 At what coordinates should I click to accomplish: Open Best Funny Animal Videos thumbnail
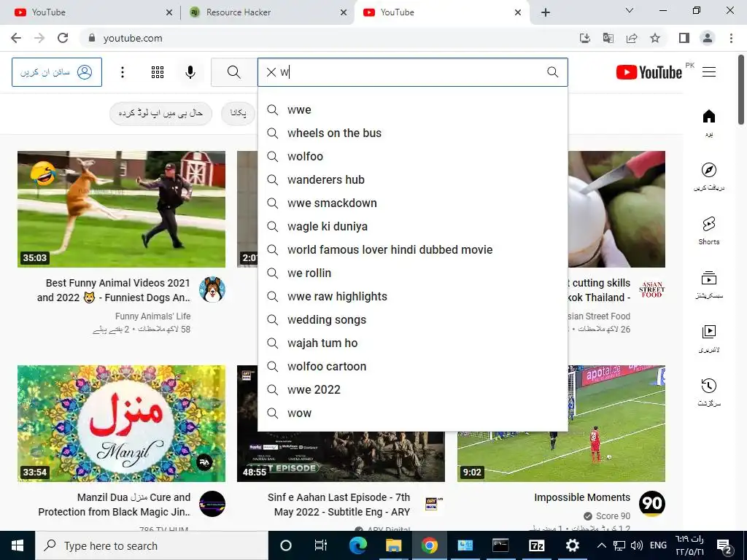click(122, 209)
